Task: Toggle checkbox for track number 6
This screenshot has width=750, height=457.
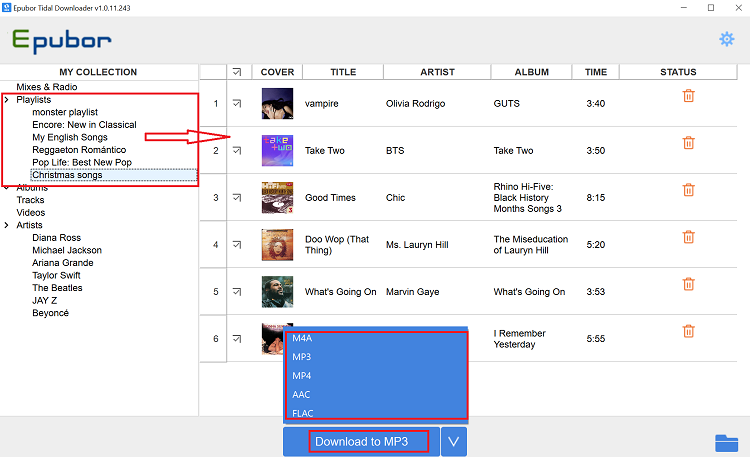Action: tap(237, 339)
